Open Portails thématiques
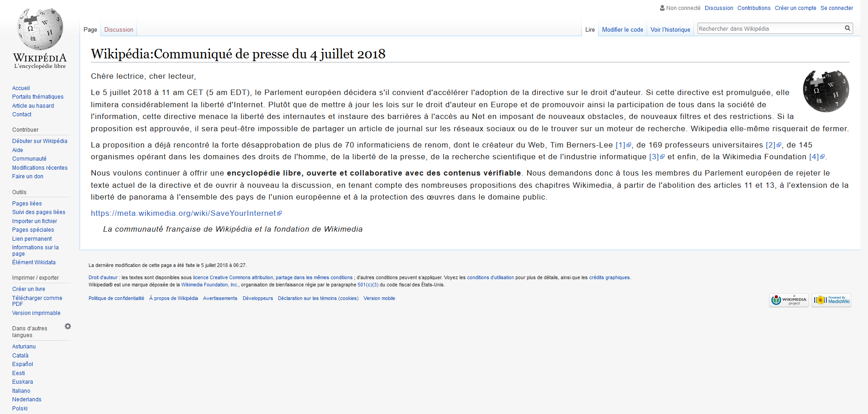 point(38,97)
